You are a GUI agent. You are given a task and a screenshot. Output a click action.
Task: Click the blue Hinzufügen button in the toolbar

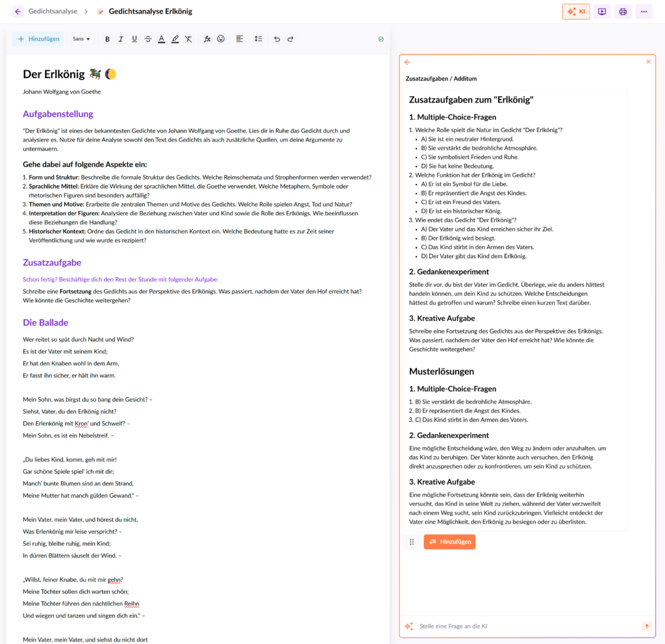tap(38, 39)
